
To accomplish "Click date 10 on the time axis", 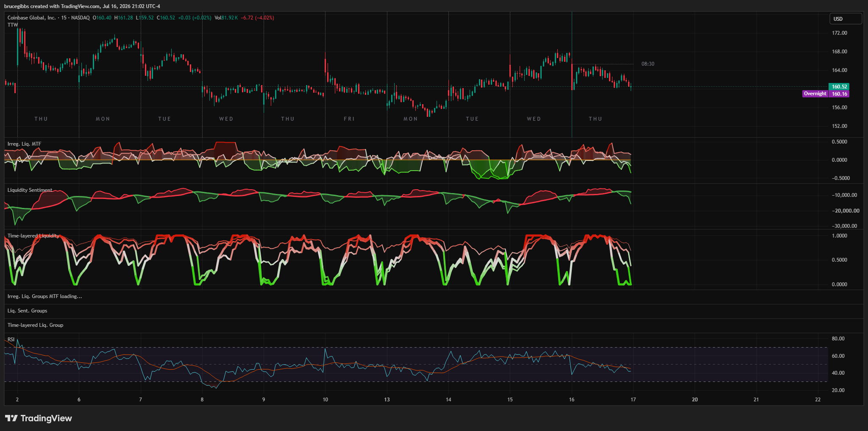I will click(x=325, y=400).
